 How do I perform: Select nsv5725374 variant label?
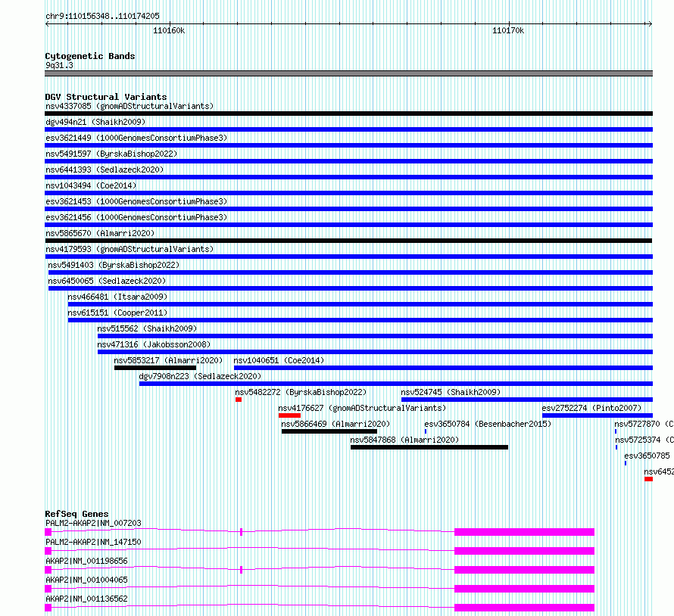pos(644,440)
